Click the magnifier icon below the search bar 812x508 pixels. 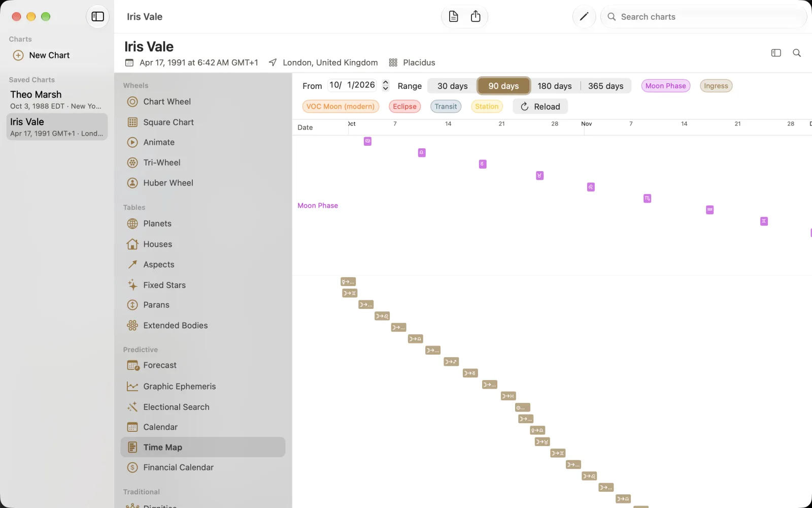tap(797, 53)
